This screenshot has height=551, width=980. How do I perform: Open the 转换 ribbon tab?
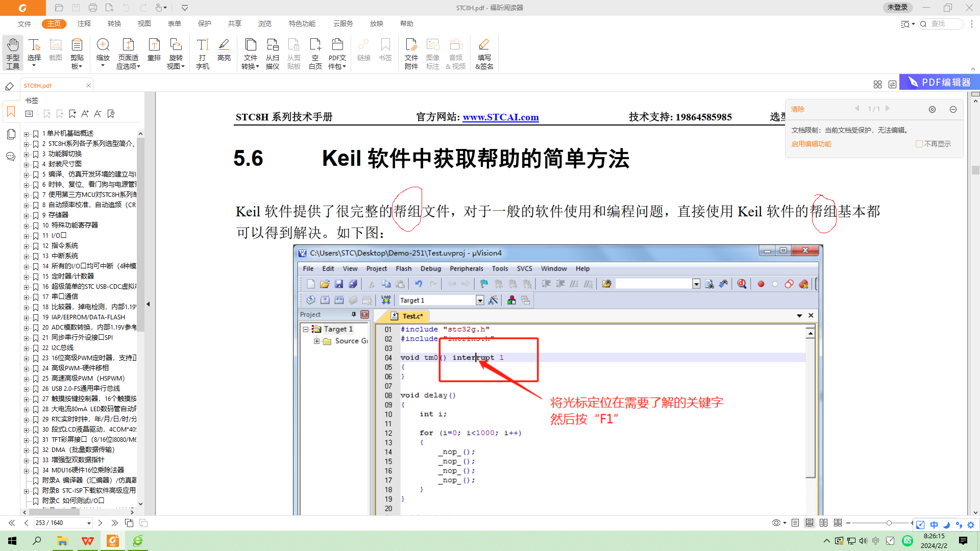[114, 23]
